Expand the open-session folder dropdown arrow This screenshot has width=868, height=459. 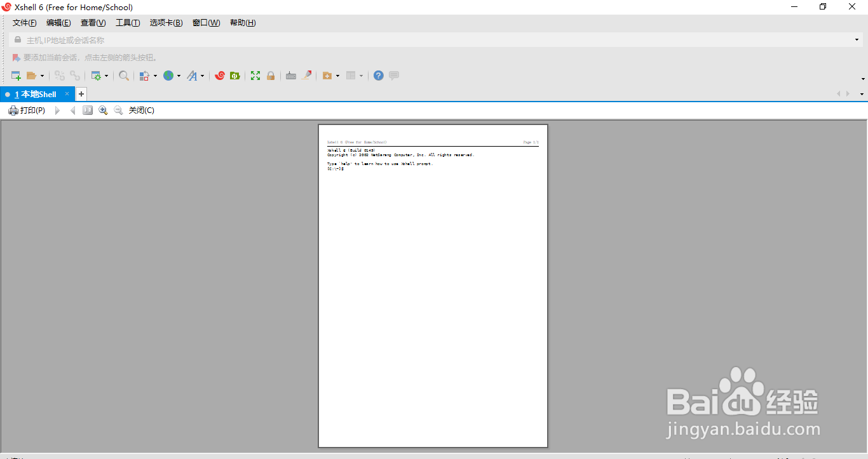click(42, 76)
